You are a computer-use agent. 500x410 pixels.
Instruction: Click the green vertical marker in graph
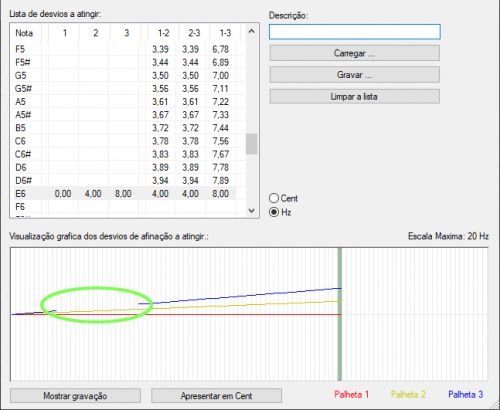pyautogui.click(x=340, y=314)
